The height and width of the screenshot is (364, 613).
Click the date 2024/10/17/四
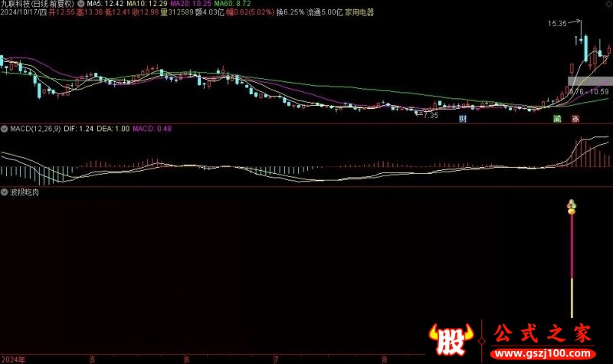(x=24, y=12)
